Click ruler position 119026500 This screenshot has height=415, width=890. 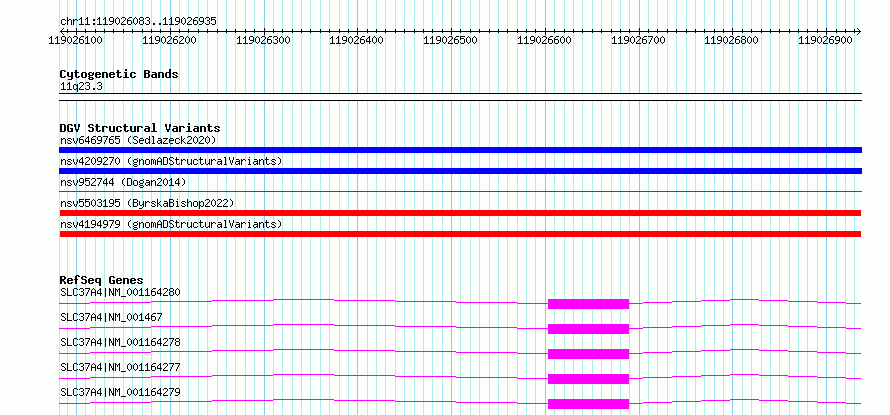point(451,41)
